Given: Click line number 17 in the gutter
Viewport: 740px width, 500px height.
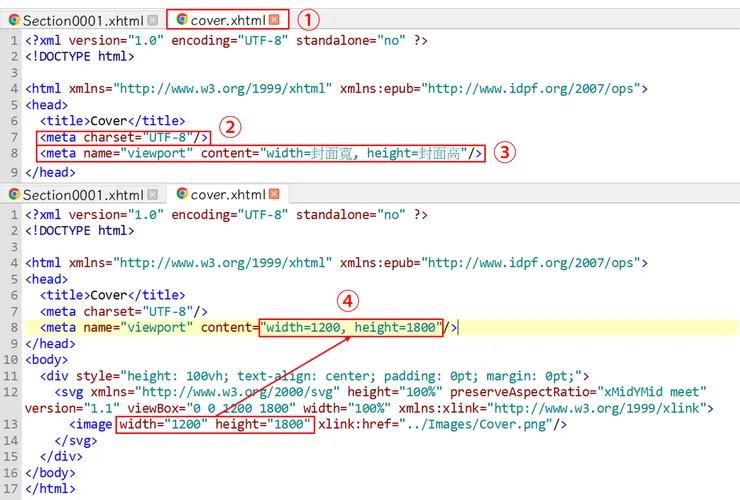Looking at the screenshot, I should pos(10,489).
